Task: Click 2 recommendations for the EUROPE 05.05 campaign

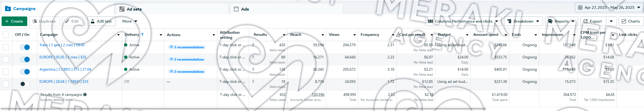Action: pyautogui.click(x=187, y=59)
